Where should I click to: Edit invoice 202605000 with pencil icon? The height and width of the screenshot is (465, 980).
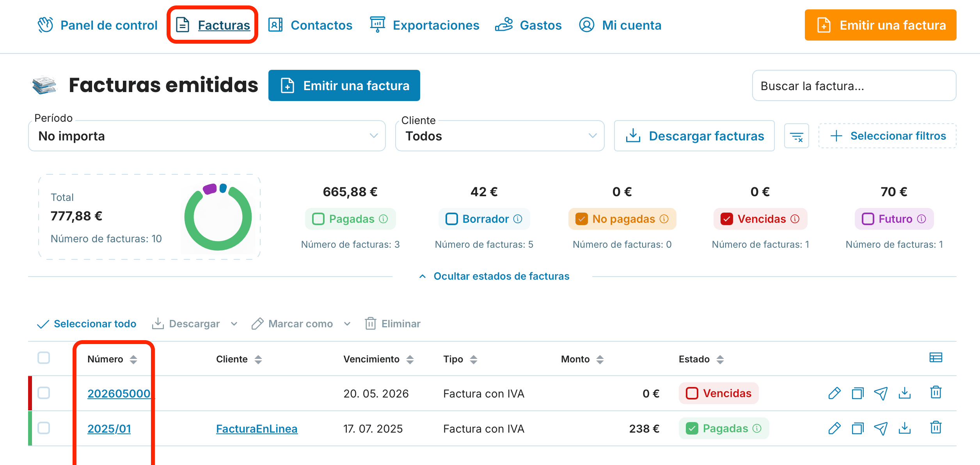(834, 393)
